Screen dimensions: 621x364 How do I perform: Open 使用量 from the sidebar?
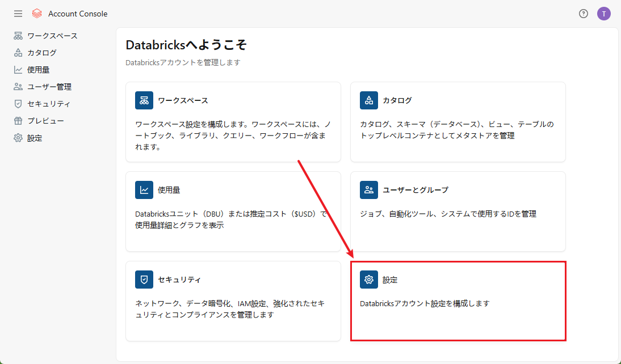coord(38,70)
